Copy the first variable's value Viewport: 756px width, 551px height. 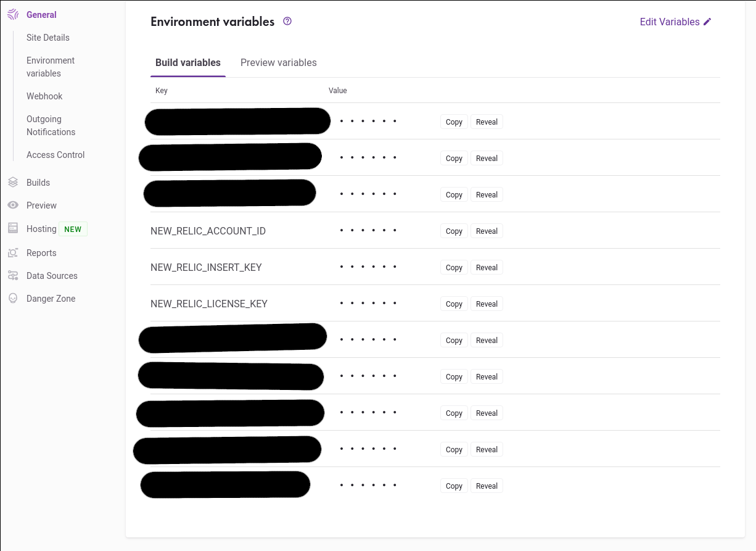click(x=454, y=122)
